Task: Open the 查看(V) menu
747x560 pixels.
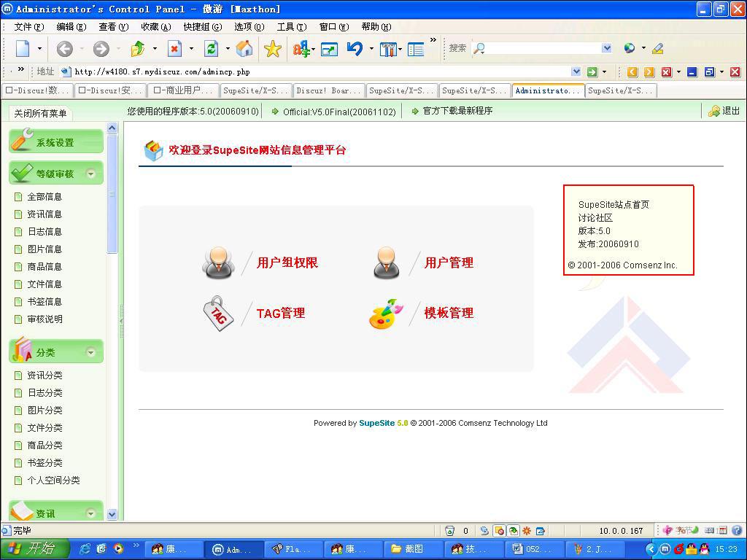Action: click(113, 27)
